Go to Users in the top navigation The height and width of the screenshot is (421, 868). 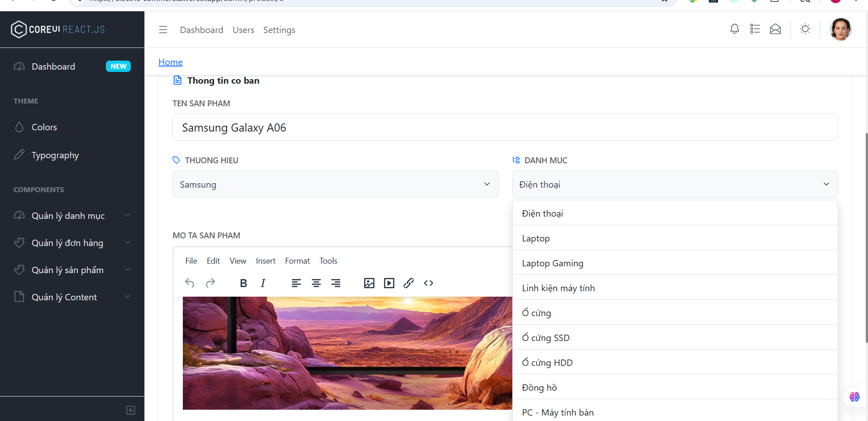243,30
